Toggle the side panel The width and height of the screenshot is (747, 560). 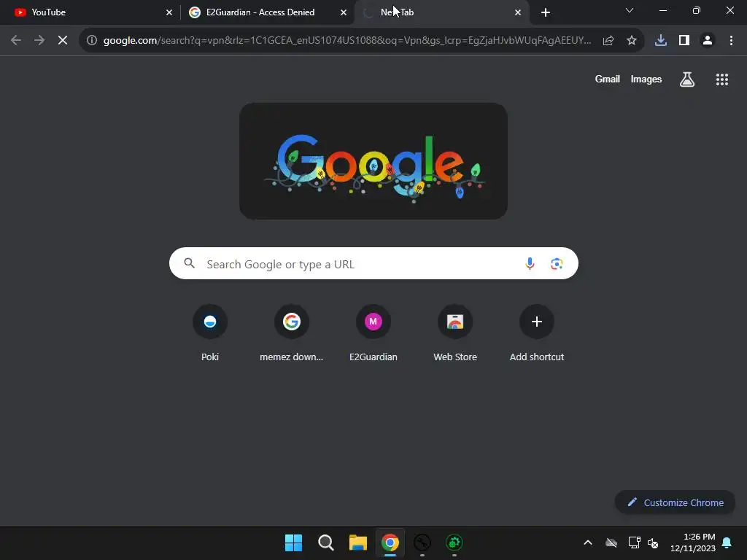[684, 41]
